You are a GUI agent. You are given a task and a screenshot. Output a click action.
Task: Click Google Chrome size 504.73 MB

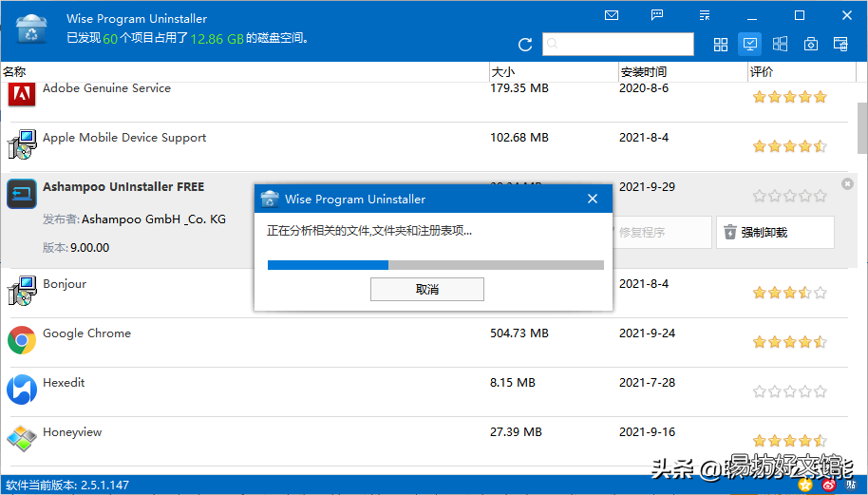point(519,333)
